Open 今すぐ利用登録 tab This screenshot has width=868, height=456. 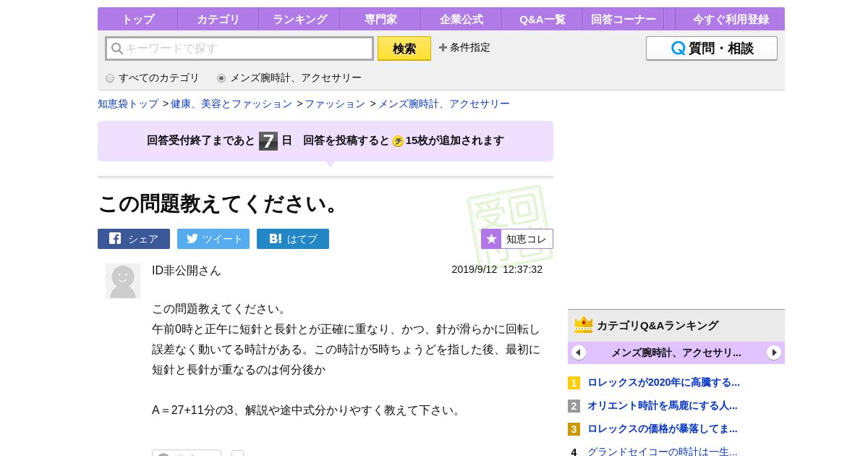730,19
